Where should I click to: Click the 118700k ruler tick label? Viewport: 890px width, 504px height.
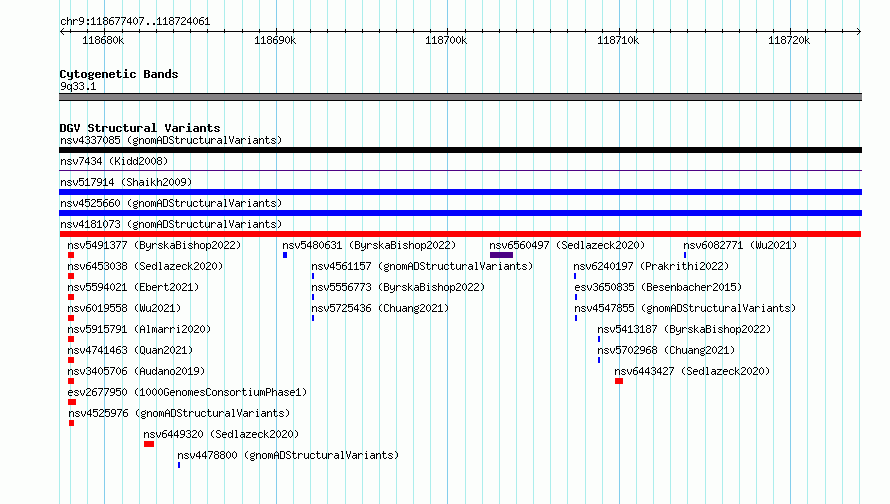pyautogui.click(x=446, y=40)
